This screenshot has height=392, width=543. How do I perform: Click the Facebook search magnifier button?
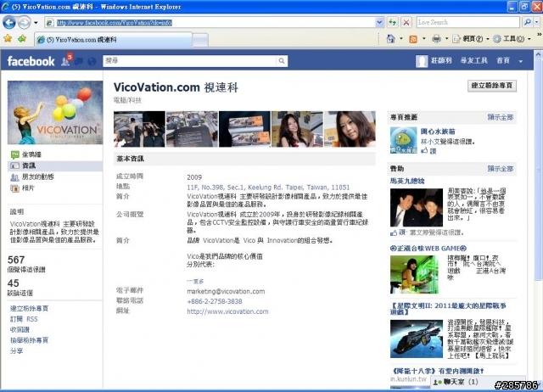tap(282, 61)
